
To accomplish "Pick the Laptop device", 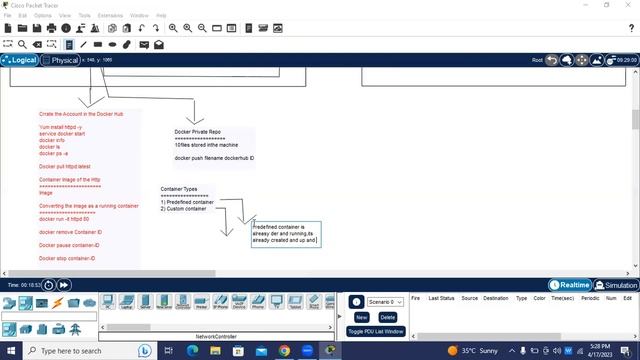I will coord(127,302).
